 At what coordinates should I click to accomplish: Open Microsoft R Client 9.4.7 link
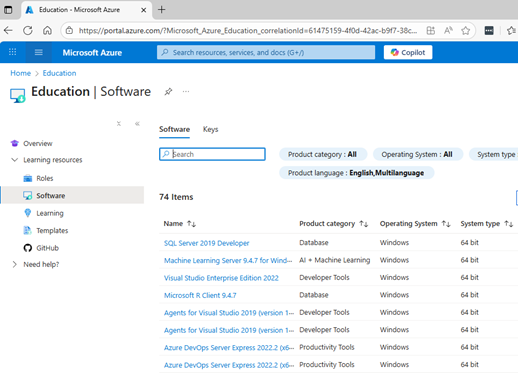[200, 295]
